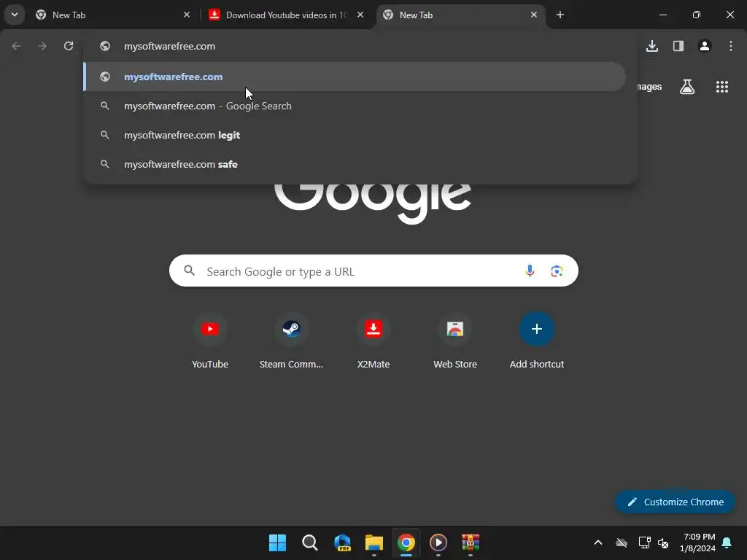Open the Web Store shortcut
This screenshot has width=747, height=560.
455,341
